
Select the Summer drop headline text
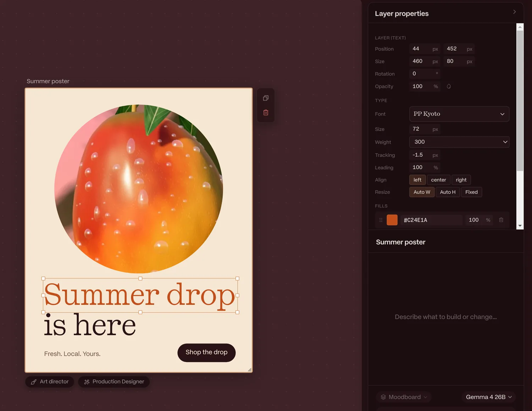(x=140, y=295)
